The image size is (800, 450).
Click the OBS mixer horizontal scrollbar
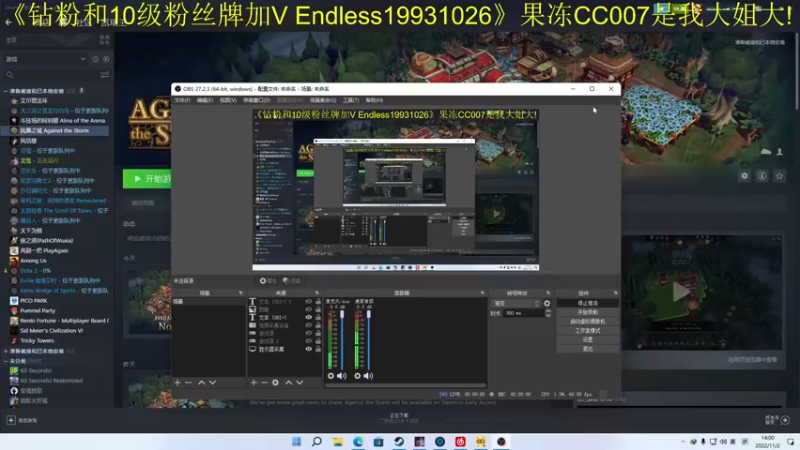tap(406, 386)
